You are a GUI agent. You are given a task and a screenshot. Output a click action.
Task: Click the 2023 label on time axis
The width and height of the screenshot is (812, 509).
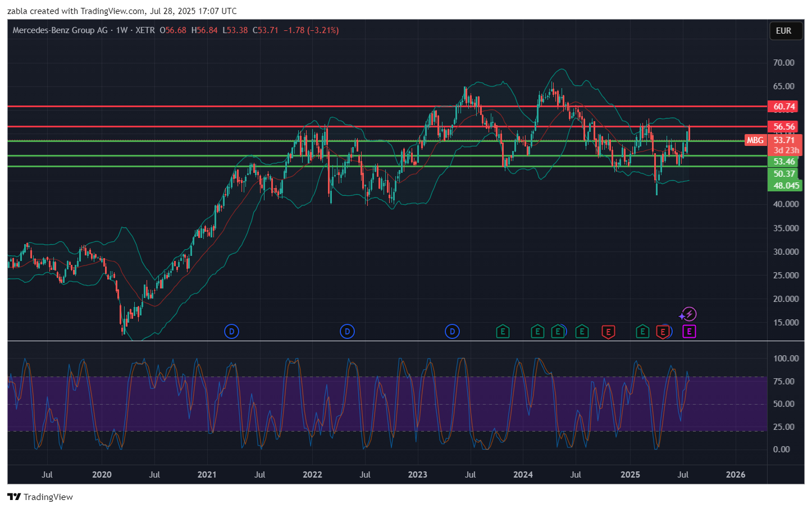point(418,475)
